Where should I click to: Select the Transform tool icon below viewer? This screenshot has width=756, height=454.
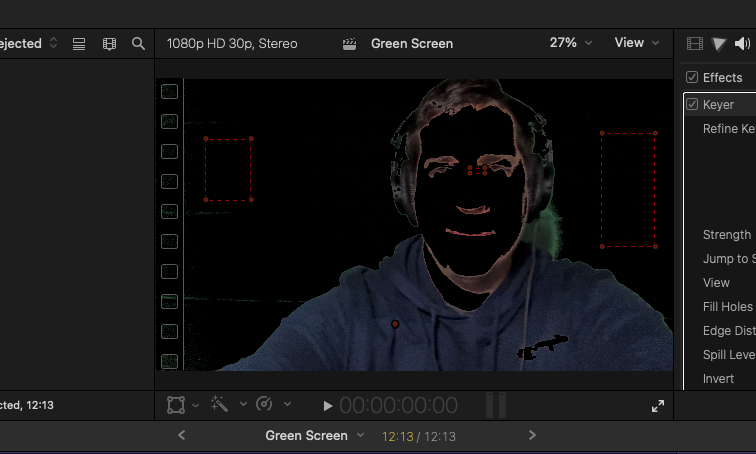coord(176,404)
